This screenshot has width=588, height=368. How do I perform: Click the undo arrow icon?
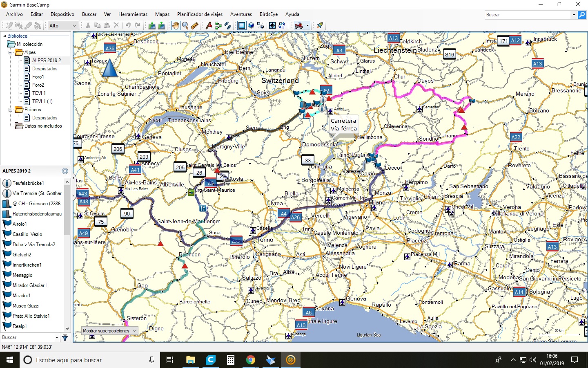(x=128, y=25)
